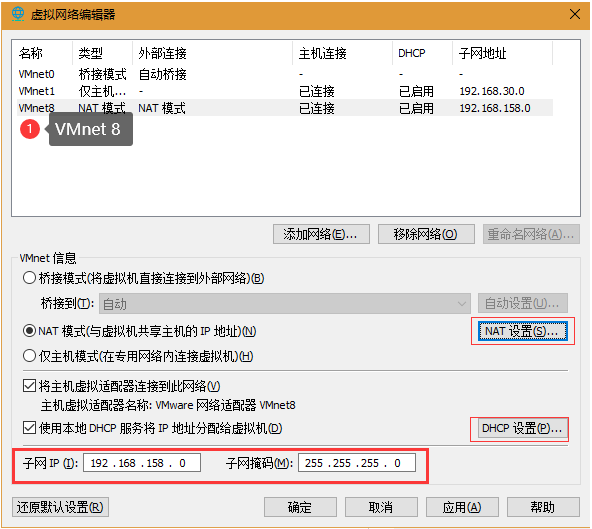Click 自动桥接 cell in VMnet0 row
Viewport: 592px width, 529px height.
(162, 74)
